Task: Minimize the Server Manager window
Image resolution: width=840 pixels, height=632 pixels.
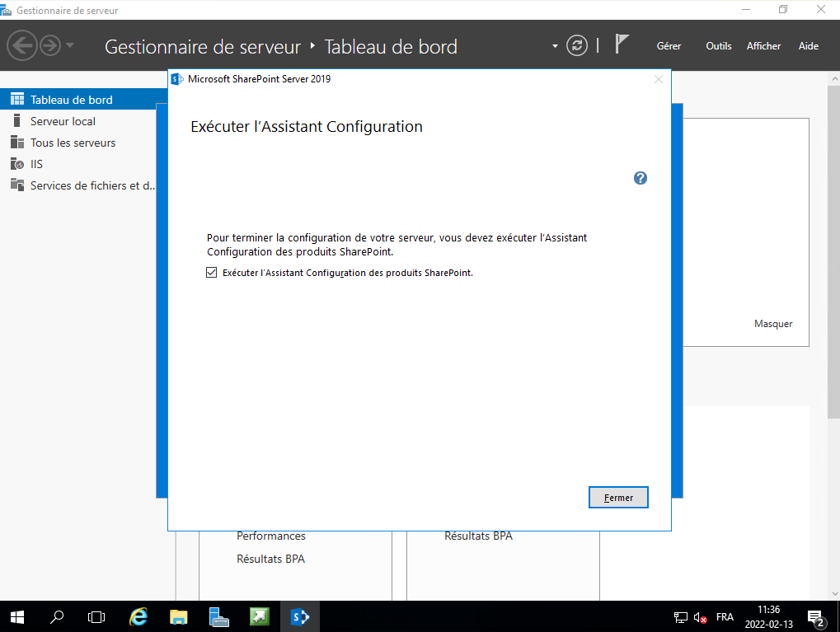Action: coord(746,10)
